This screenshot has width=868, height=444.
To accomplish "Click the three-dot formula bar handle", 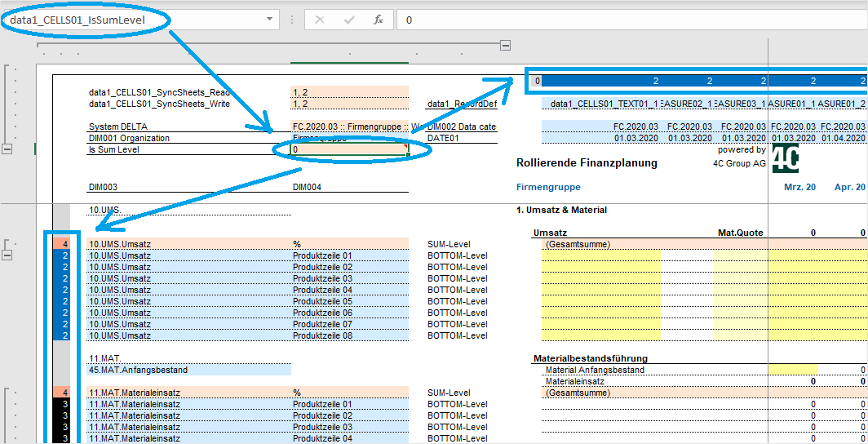I will point(292,20).
